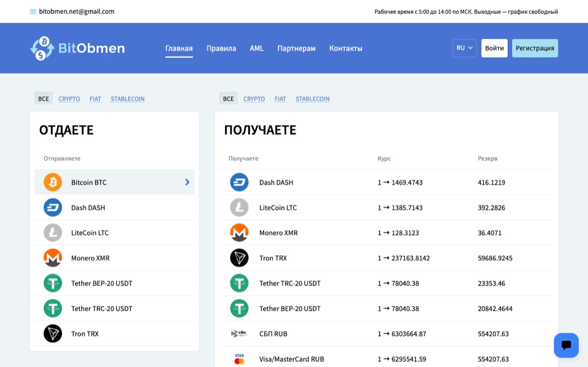Image resolution: width=588 pixels, height=367 pixels.
Task: Click Dash icon in Получаете list
Action: 239,182
